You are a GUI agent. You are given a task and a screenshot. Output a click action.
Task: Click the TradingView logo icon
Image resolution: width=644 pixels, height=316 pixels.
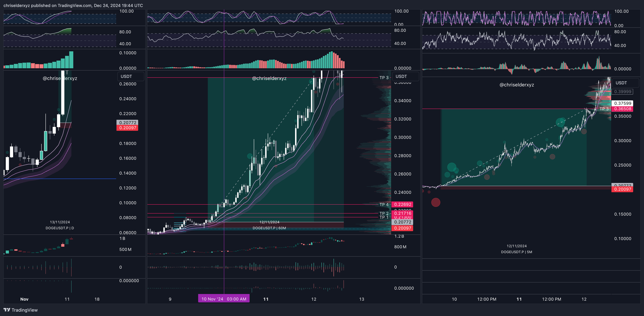(7, 310)
